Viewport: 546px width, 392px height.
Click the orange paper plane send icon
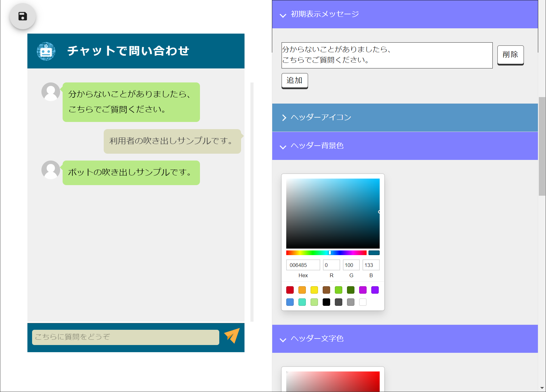tap(232, 336)
